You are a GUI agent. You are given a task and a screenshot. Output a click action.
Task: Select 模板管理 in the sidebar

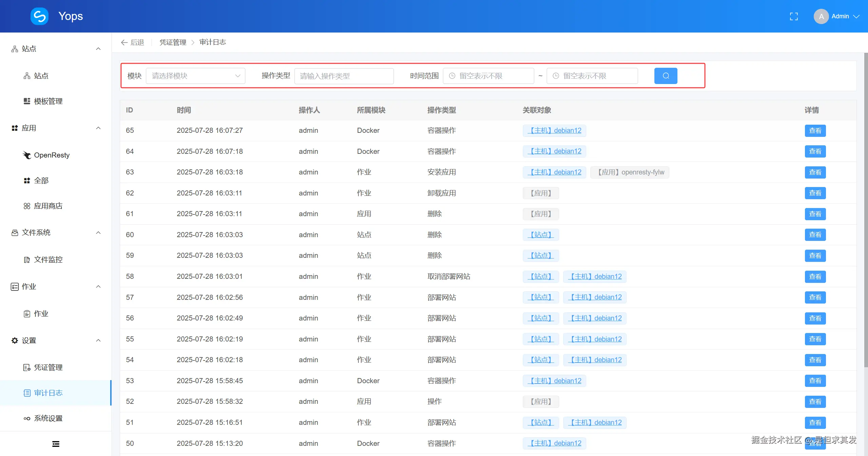[x=48, y=101]
